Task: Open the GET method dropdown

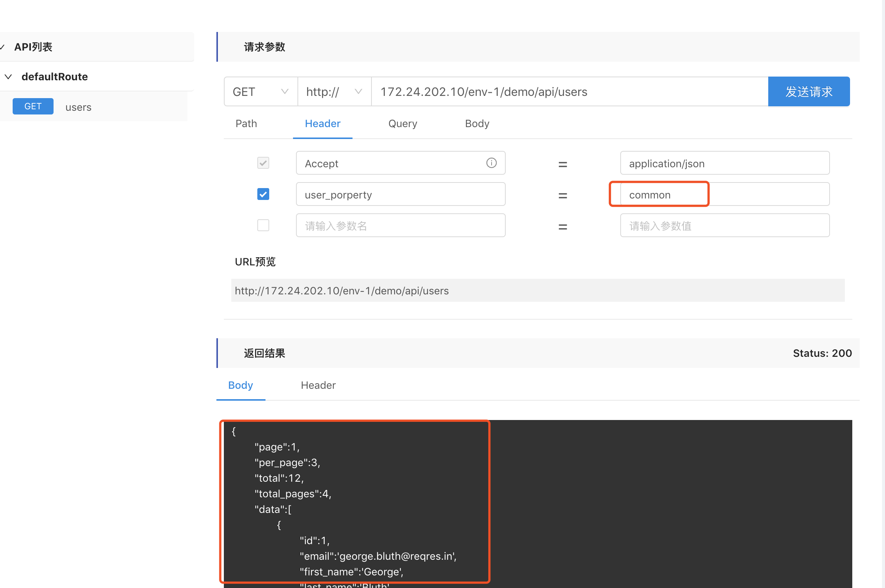Action: tap(260, 92)
